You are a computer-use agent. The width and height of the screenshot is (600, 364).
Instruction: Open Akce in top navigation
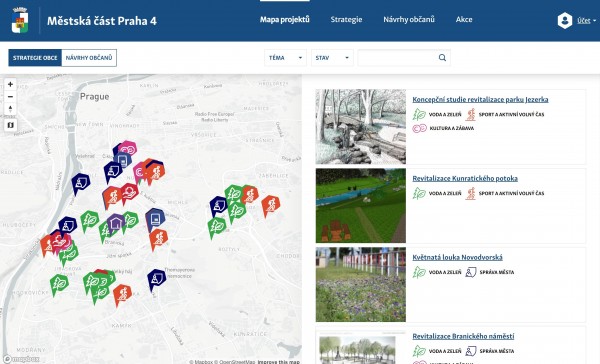pyautogui.click(x=464, y=20)
